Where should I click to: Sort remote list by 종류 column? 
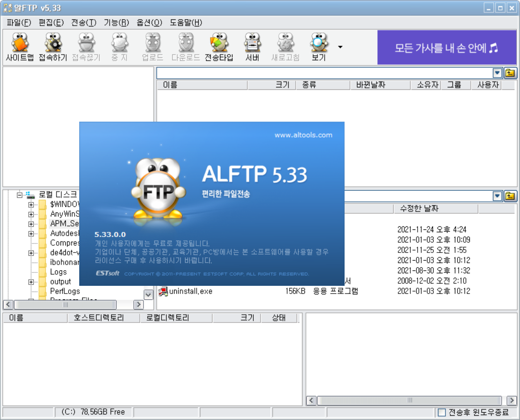323,85
